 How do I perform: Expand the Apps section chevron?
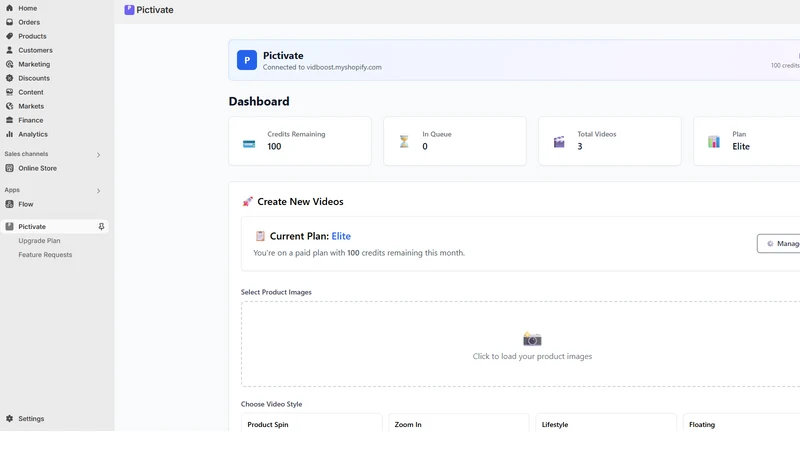pyautogui.click(x=98, y=191)
